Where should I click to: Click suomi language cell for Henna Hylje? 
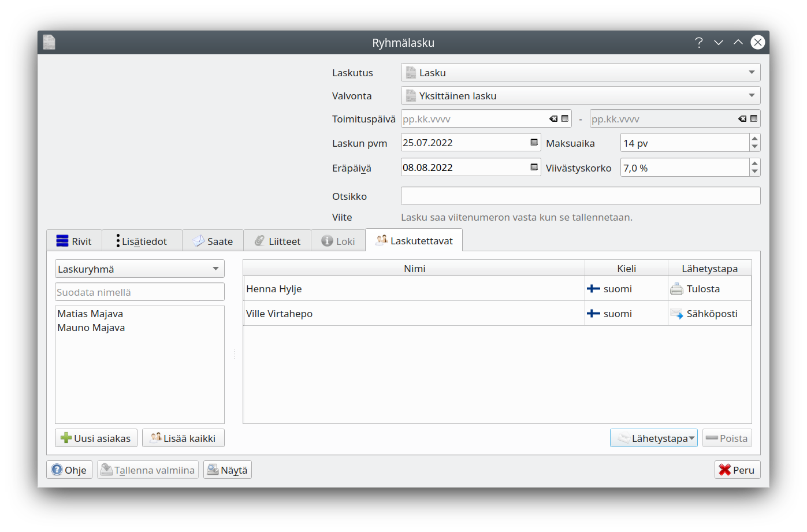click(x=626, y=289)
